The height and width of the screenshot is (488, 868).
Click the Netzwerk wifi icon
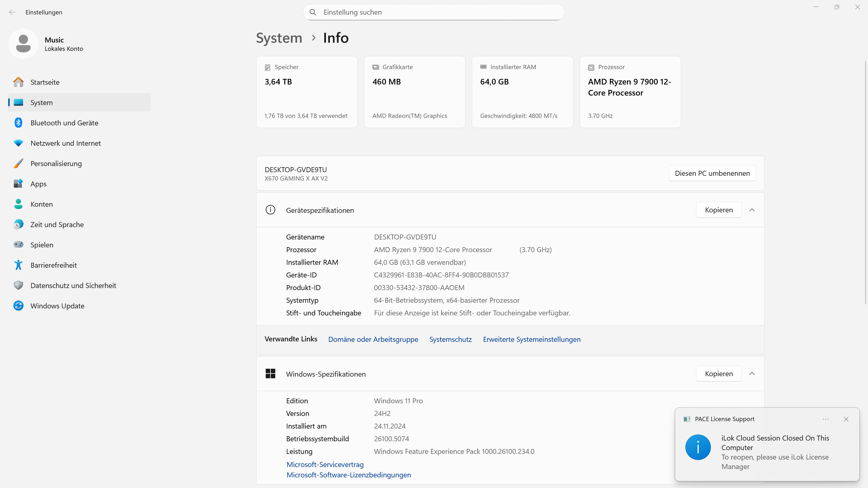[x=19, y=143]
